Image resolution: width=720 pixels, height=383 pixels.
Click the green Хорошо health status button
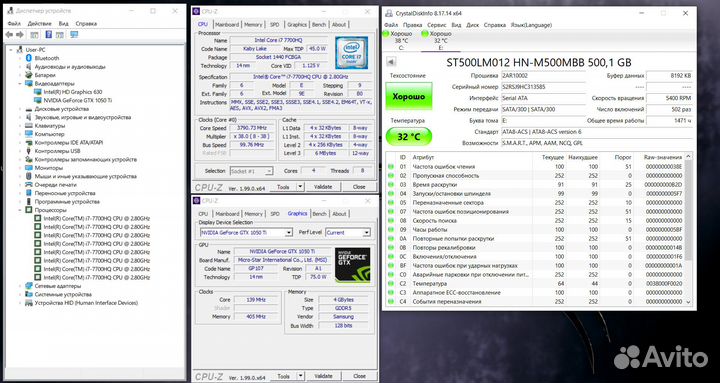409,96
